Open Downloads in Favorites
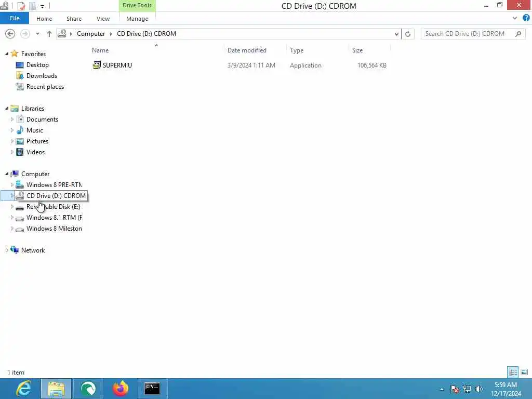This screenshot has height=399, width=532. 42,76
